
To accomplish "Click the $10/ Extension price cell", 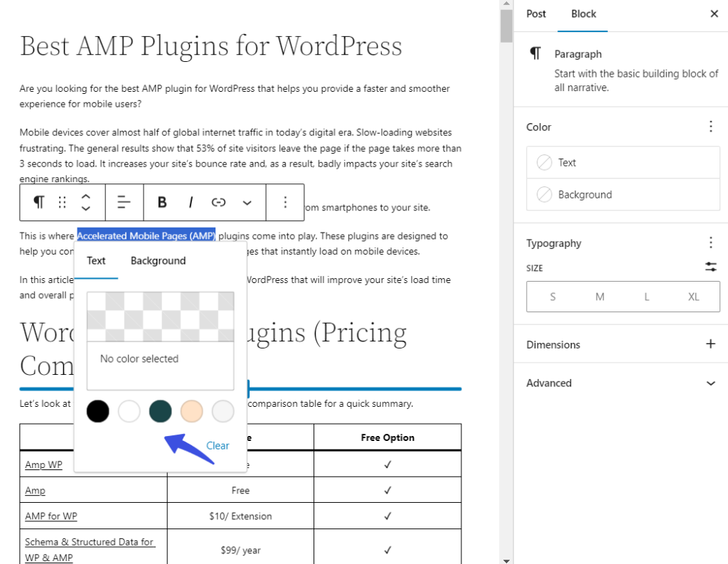I will (x=240, y=516).
